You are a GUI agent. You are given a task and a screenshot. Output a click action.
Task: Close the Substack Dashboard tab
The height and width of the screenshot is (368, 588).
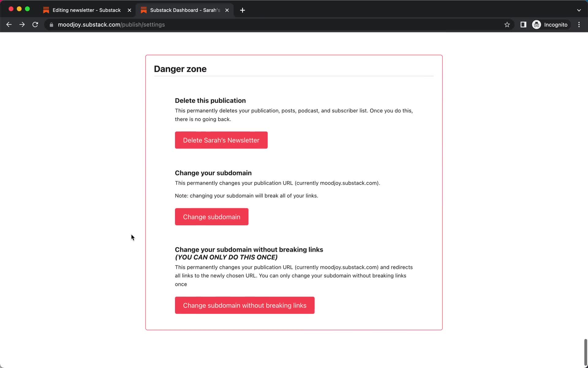coord(227,10)
